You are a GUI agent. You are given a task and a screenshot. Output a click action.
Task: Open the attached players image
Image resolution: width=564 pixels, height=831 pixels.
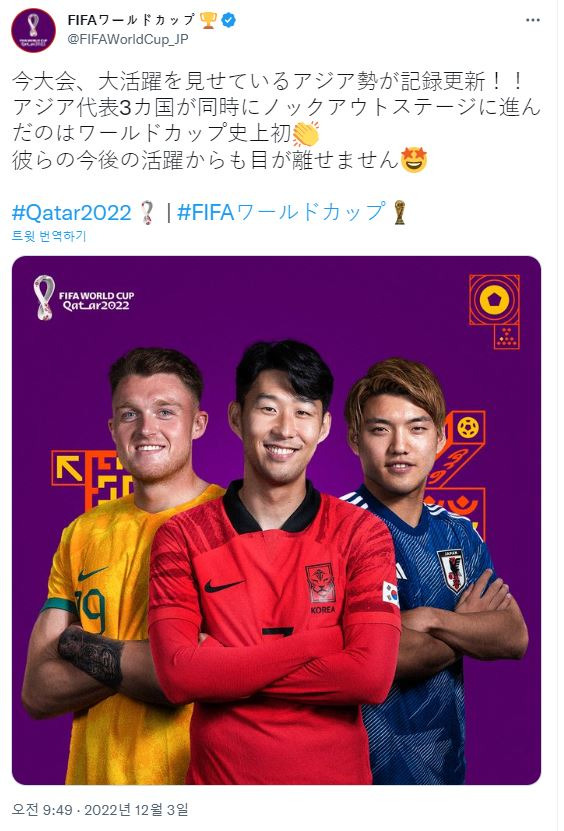point(276,520)
